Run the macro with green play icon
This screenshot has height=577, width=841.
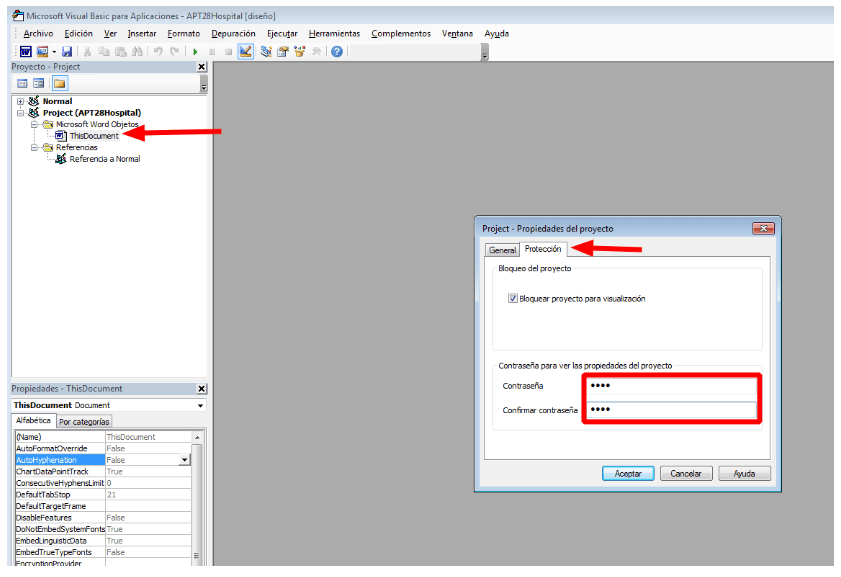pyautogui.click(x=195, y=51)
